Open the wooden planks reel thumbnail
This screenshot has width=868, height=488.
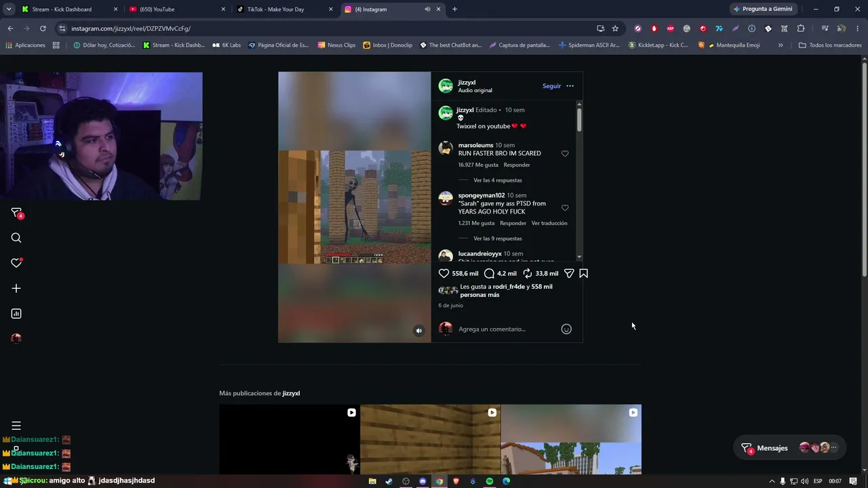[x=431, y=439]
